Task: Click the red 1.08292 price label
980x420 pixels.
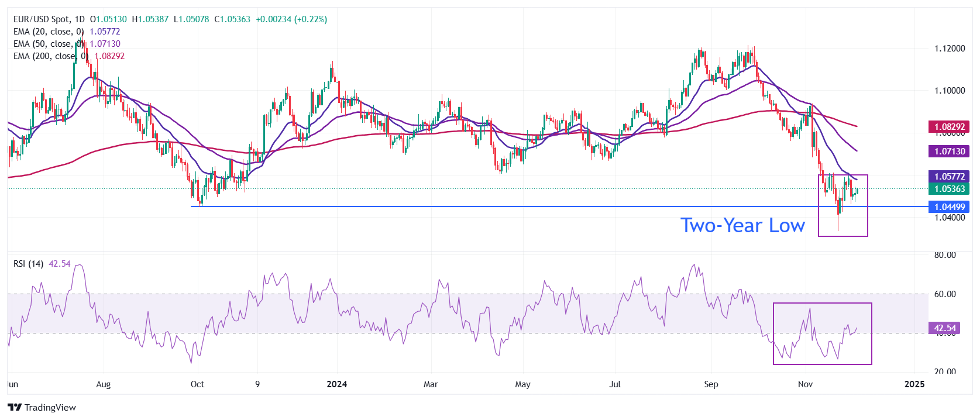Action: pos(948,126)
